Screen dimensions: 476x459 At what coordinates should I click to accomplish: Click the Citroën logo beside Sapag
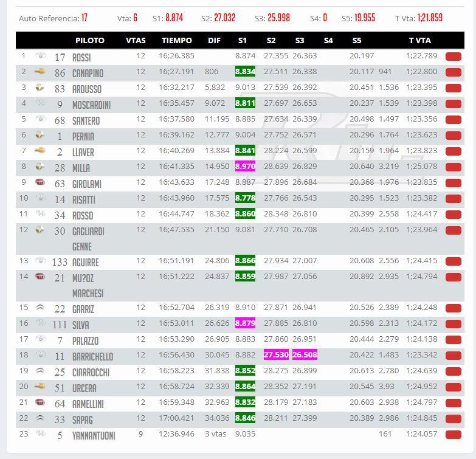[x=40, y=418]
